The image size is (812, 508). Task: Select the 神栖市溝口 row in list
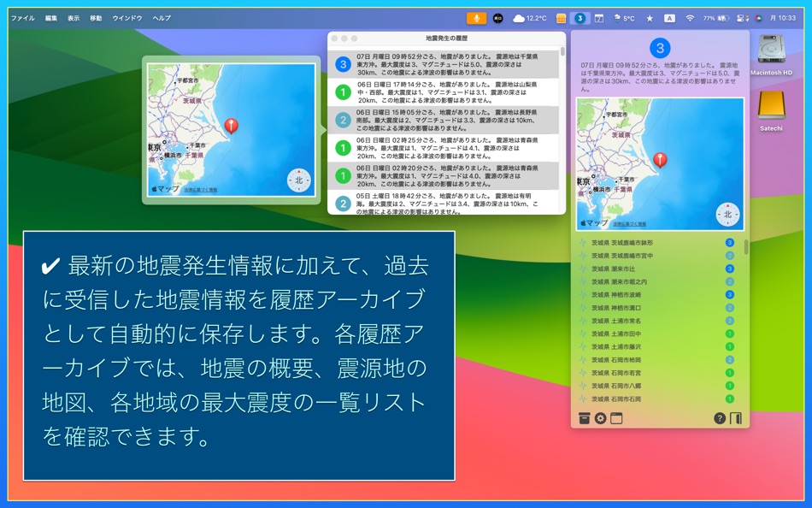pyautogui.click(x=657, y=308)
